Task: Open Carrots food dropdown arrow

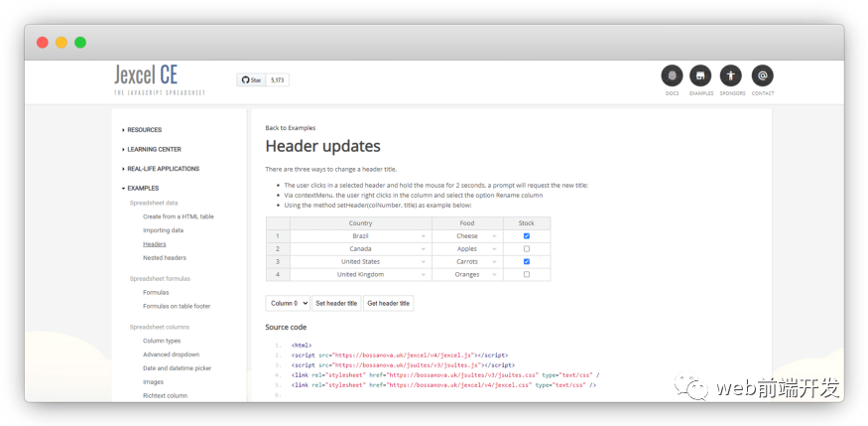Action: tap(494, 262)
